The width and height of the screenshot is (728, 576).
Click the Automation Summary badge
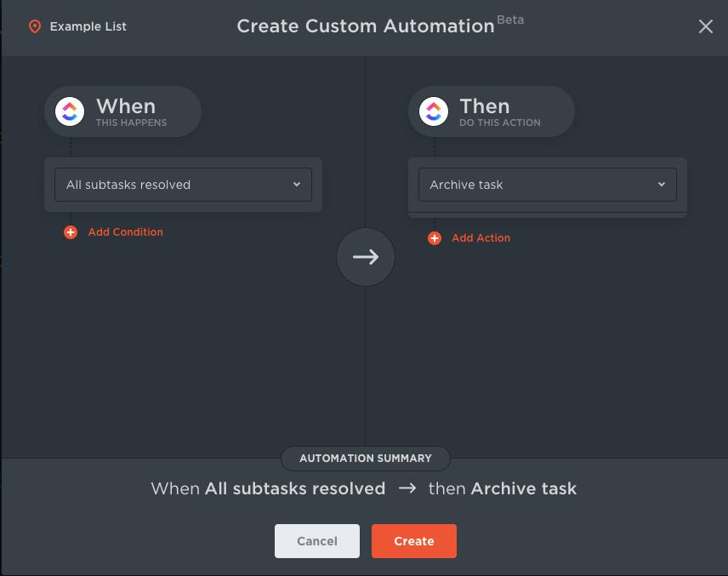click(366, 459)
